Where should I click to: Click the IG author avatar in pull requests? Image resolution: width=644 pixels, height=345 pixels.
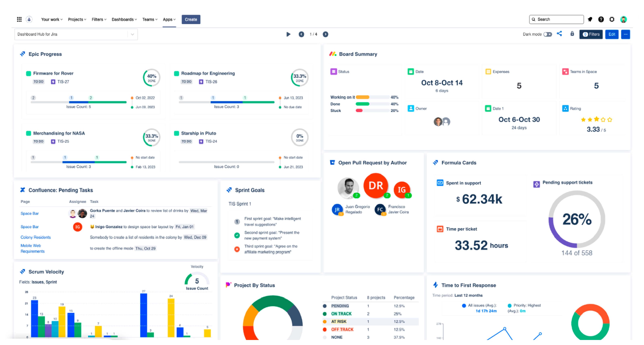[x=402, y=190]
